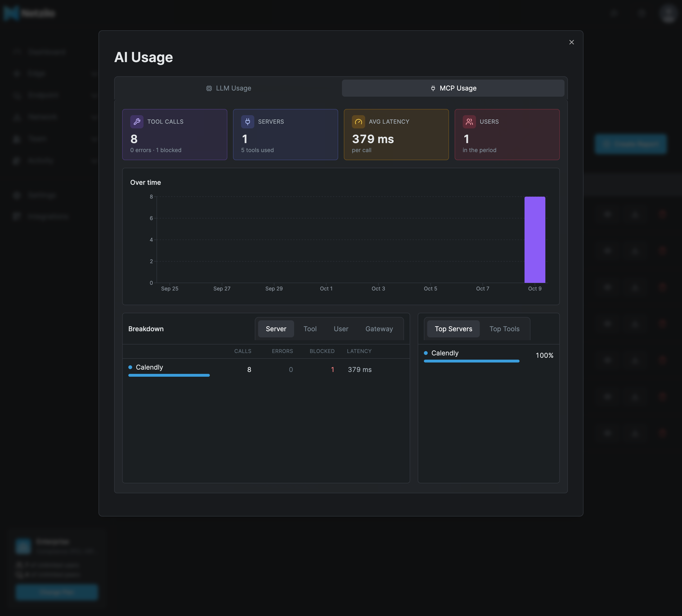The width and height of the screenshot is (682, 616).
Task: Click the Oct 1 axis label
Action: 326,288
